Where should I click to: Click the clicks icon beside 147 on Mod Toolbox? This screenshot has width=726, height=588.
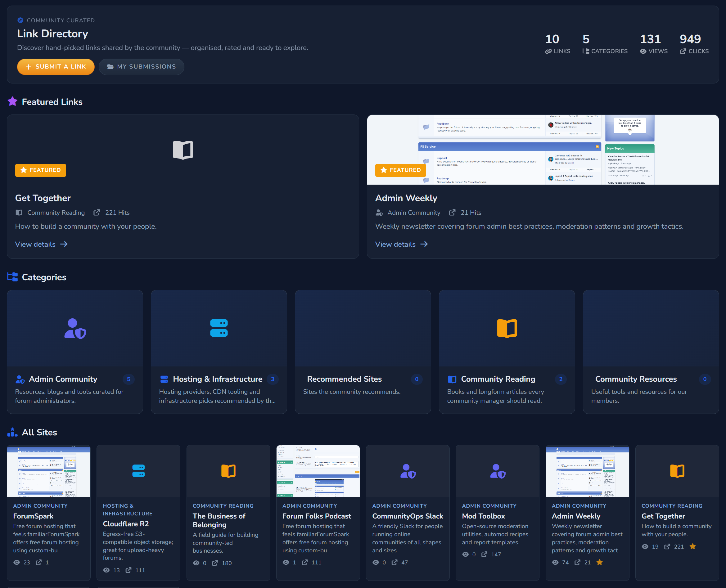[x=485, y=554]
